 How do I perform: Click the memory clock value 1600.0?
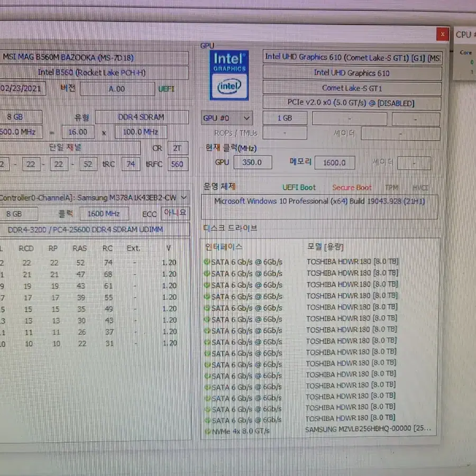click(335, 163)
